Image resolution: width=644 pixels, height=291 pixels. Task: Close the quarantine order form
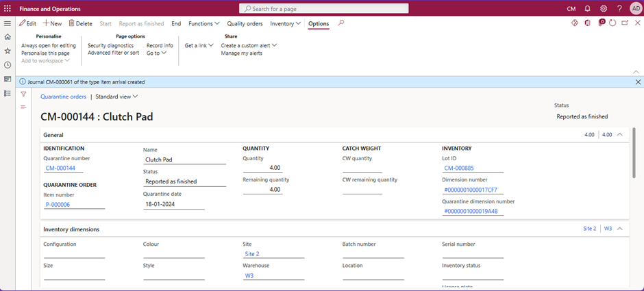point(637,23)
